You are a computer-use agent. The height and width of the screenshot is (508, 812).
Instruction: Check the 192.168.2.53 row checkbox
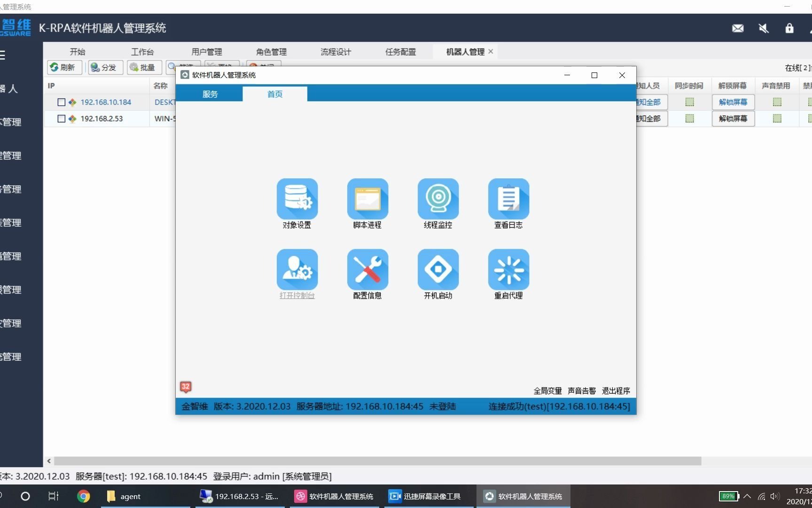click(x=61, y=119)
